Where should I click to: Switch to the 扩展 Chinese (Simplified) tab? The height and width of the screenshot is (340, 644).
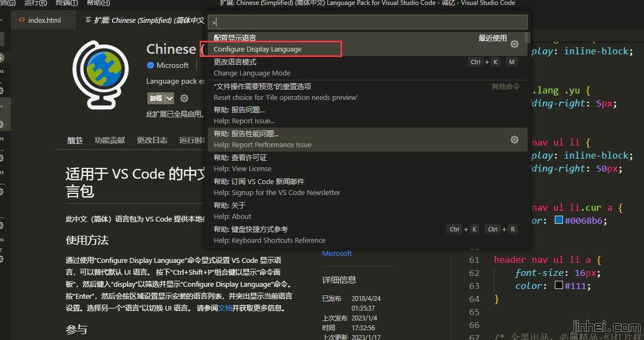(145, 20)
